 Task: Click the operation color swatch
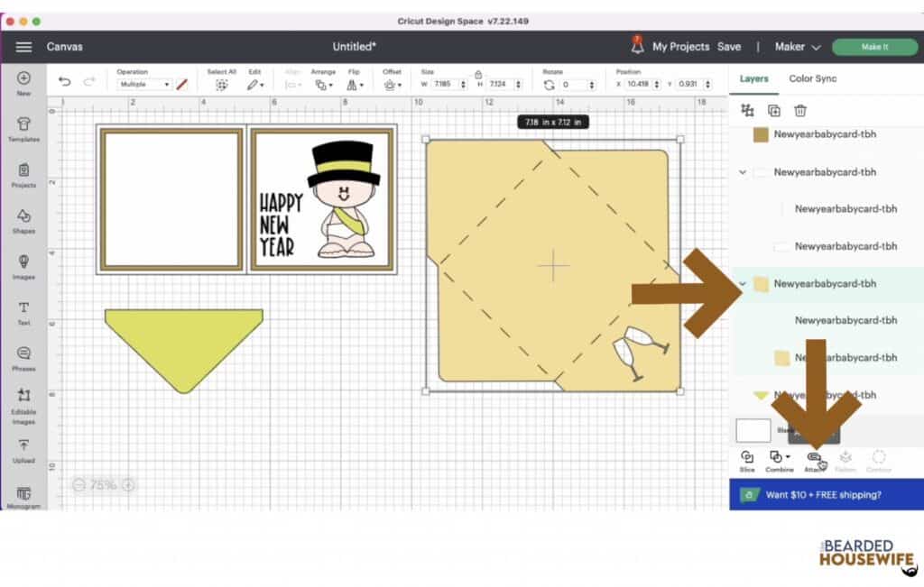(181, 85)
